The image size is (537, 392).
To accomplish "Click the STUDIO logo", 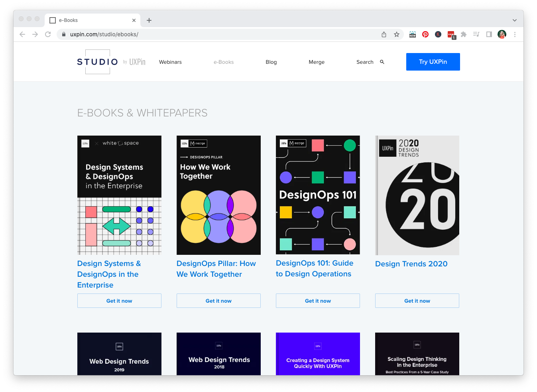I will [x=98, y=62].
